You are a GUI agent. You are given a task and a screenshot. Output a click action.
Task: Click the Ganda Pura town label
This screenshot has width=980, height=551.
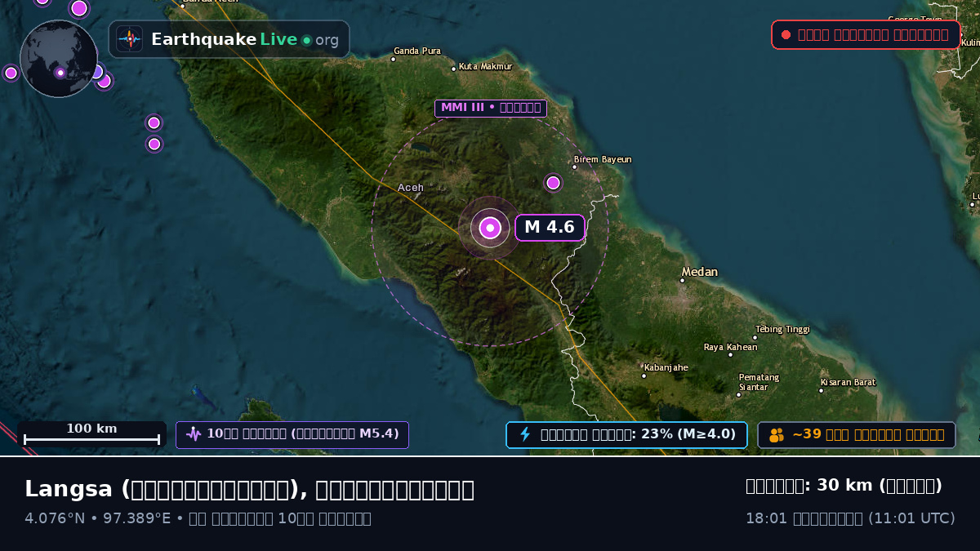coord(417,51)
